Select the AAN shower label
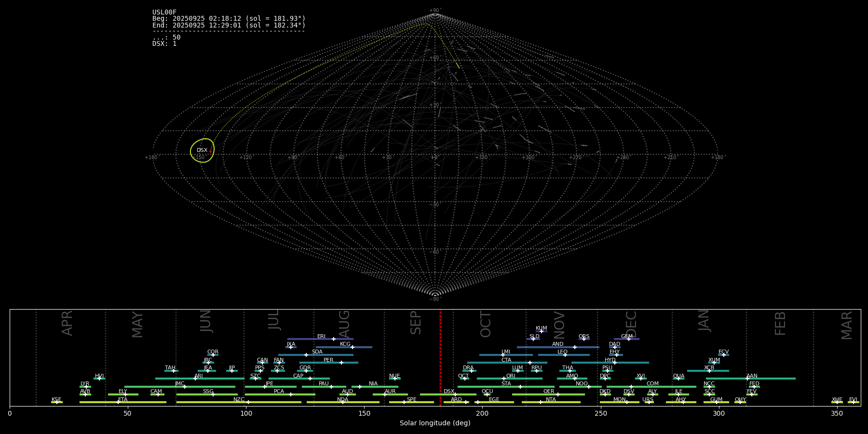868x434 pixels. 752,376
